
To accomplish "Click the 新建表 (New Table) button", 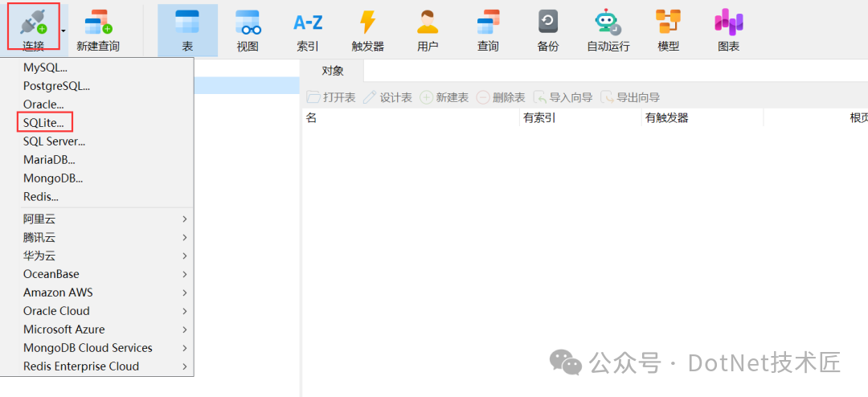I will click(x=444, y=97).
